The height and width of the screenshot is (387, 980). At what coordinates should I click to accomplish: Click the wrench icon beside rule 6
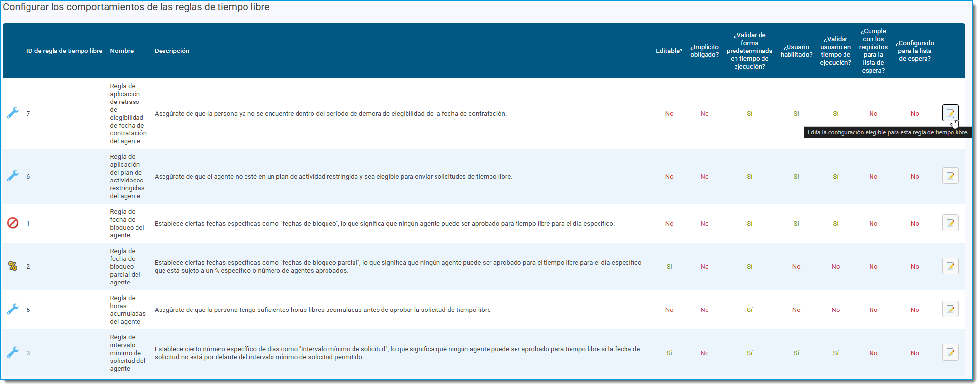click(x=13, y=176)
